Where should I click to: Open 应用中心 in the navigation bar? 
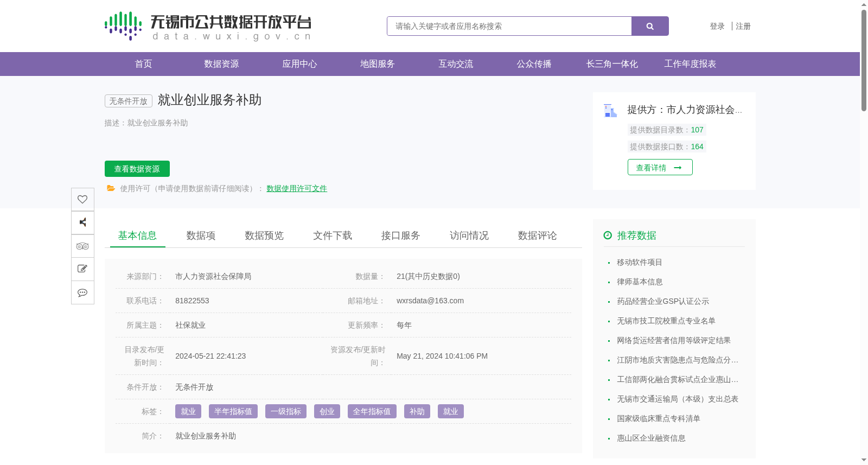click(299, 64)
